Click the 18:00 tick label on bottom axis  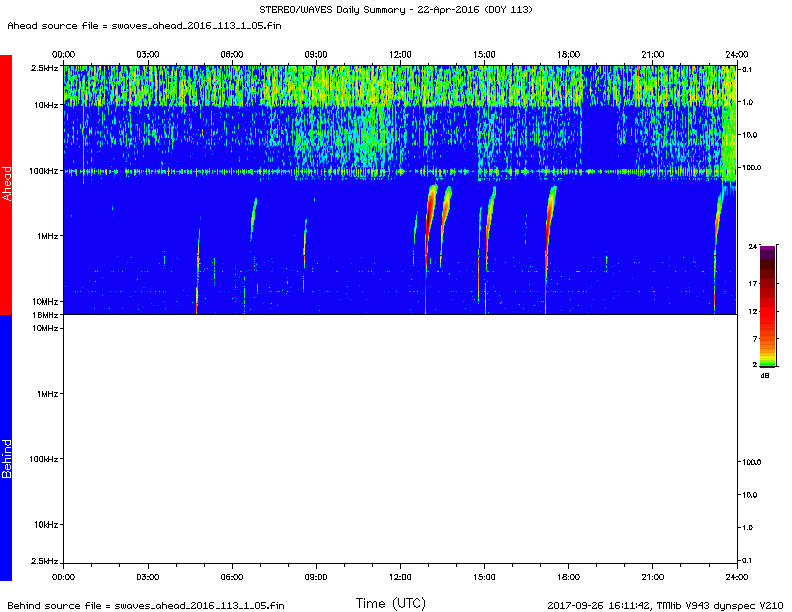(x=568, y=577)
